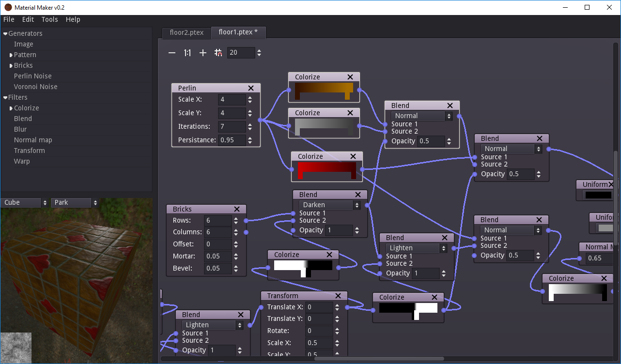Click the Transform Rotate value field
The image size is (621, 364).
(x=319, y=331)
